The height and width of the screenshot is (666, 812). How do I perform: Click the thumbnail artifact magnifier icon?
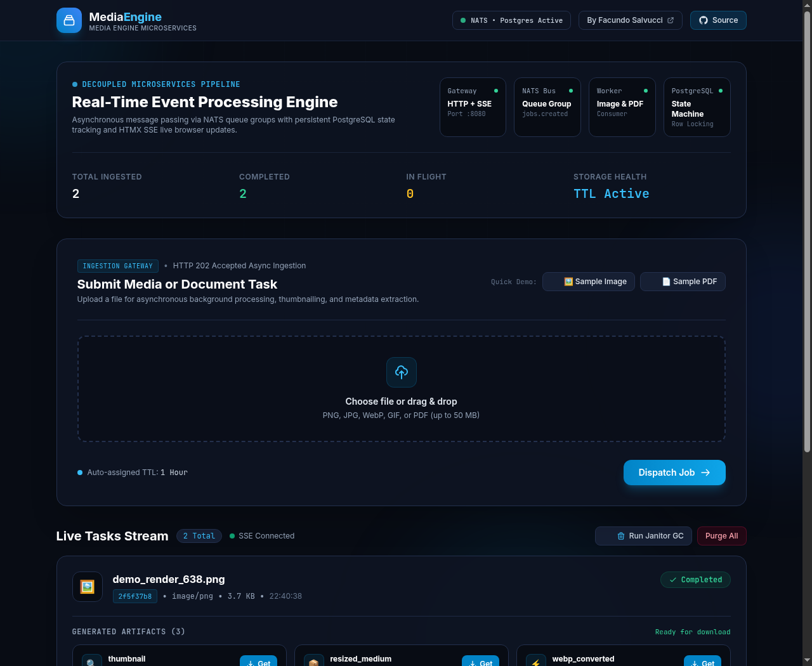pyautogui.click(x=92, y=660)
